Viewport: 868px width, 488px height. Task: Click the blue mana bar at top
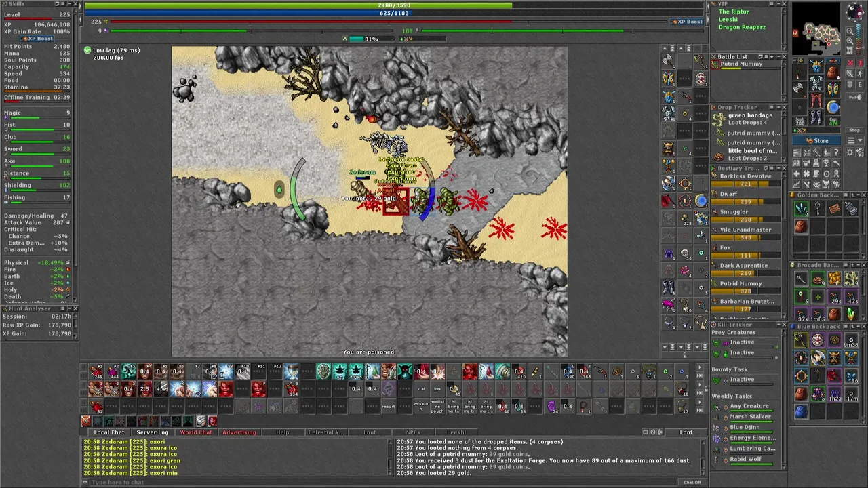click(x=393, y=13)
